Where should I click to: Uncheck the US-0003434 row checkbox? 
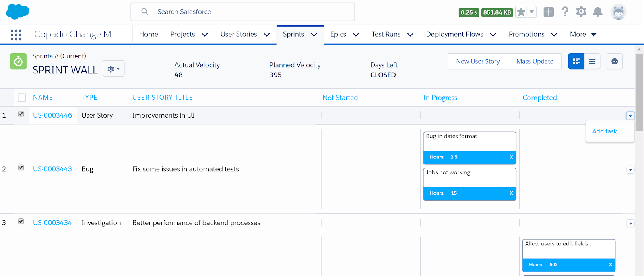[x=21, y=221]
